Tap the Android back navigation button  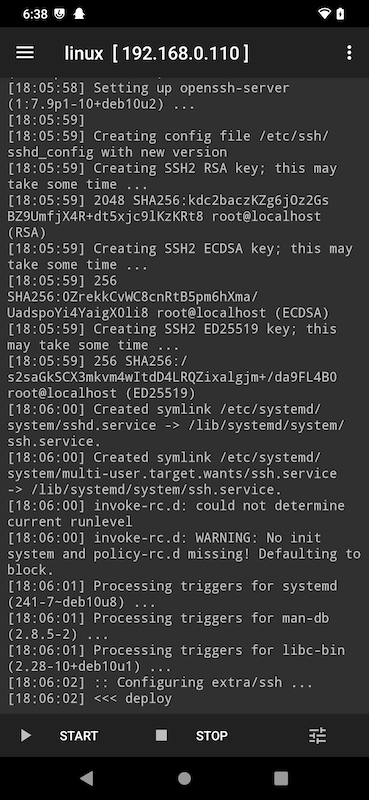coord(87,778)
